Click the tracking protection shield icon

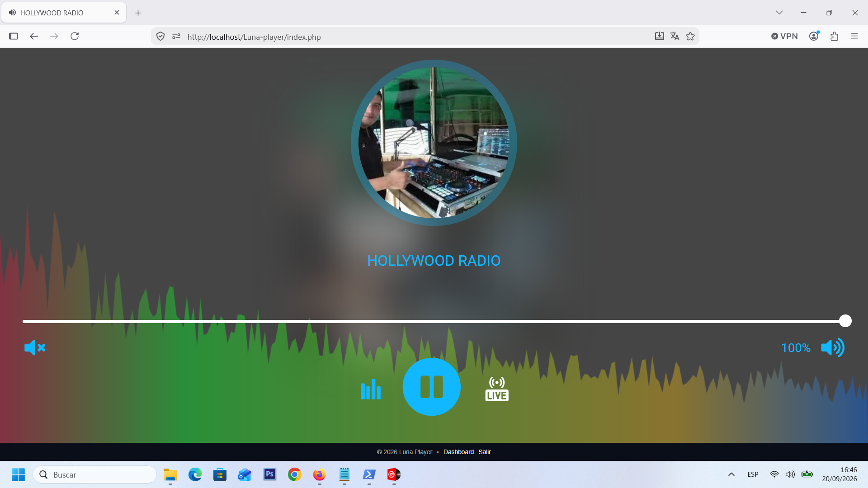160,36
